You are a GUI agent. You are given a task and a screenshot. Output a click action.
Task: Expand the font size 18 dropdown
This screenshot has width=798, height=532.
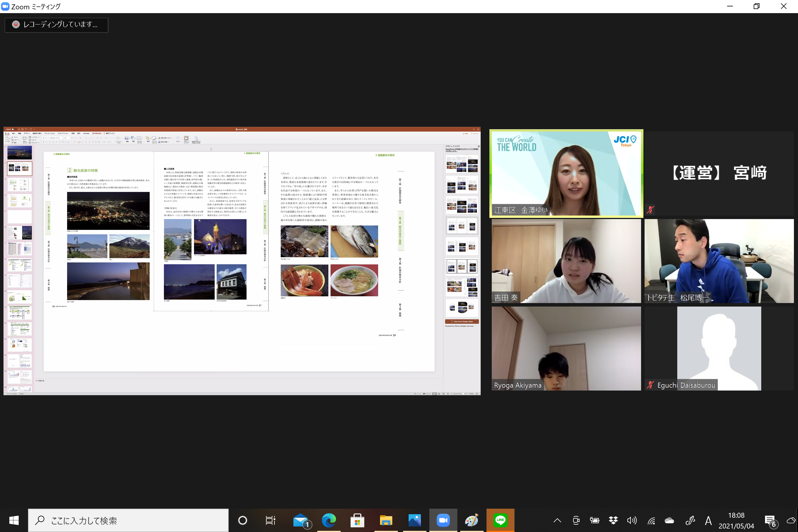coord(69,138)
